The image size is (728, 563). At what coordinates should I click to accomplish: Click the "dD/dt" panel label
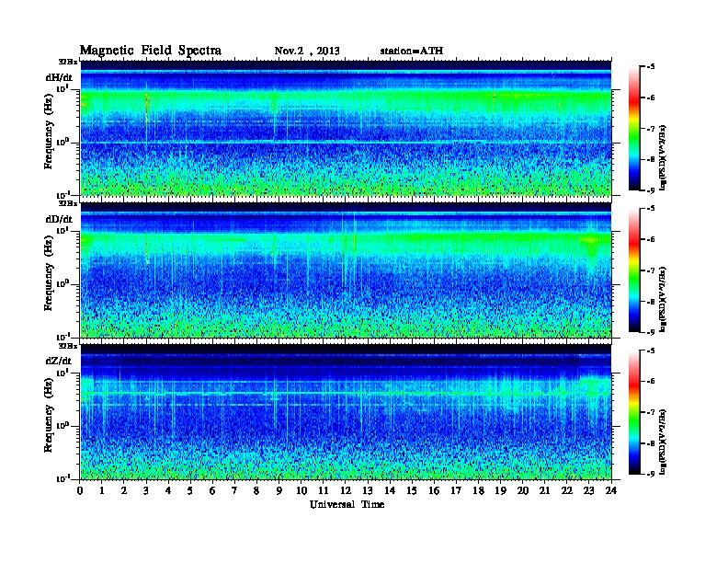click(59, 219)
